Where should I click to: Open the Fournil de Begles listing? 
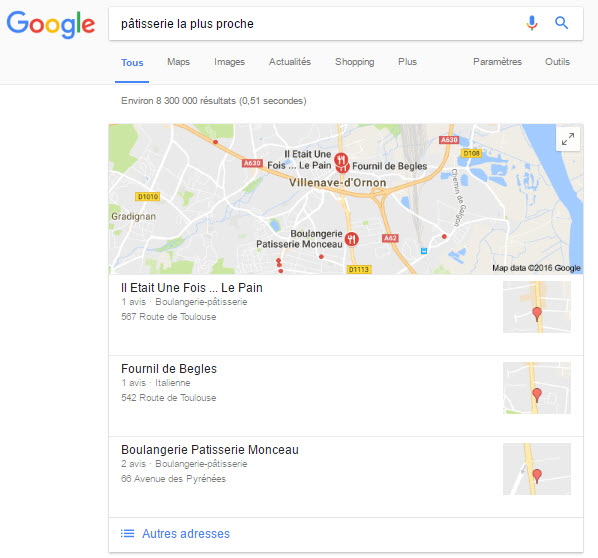click(169, 369)
